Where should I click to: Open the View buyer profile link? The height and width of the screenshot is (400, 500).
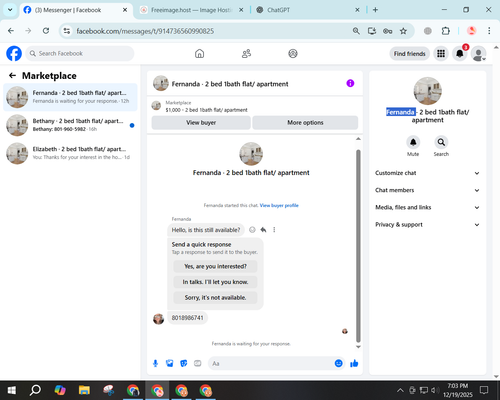tap(279, 205)
